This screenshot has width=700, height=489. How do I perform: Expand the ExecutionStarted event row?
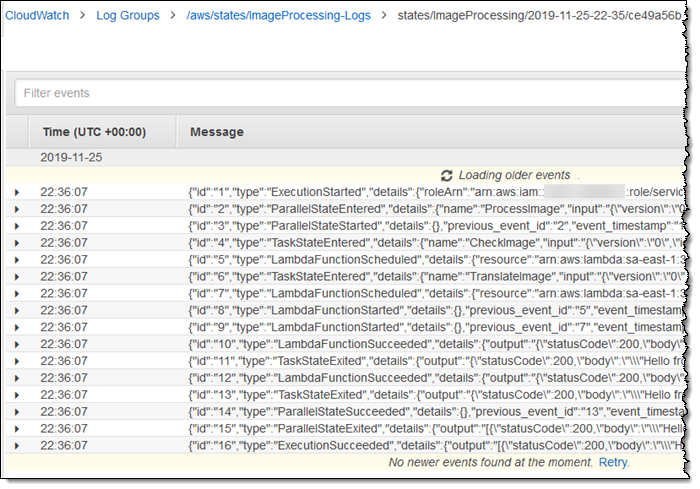(17, 192)
